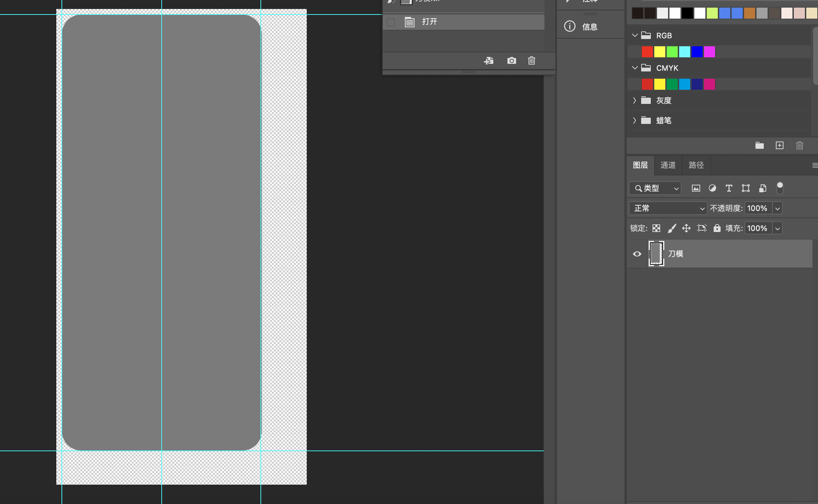Filter layers by adjustment layer icon
This screenshot has width=818, height=504.
(x=712, y=188)
